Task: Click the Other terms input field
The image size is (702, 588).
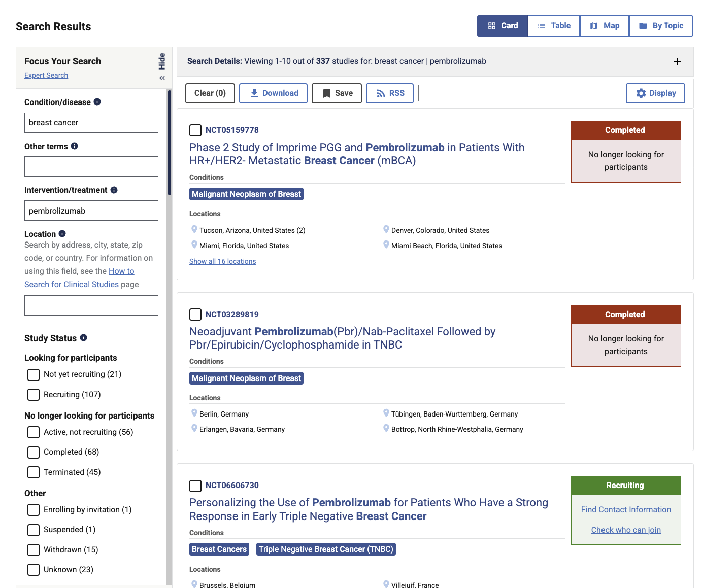Action: [x=91, y=166]
